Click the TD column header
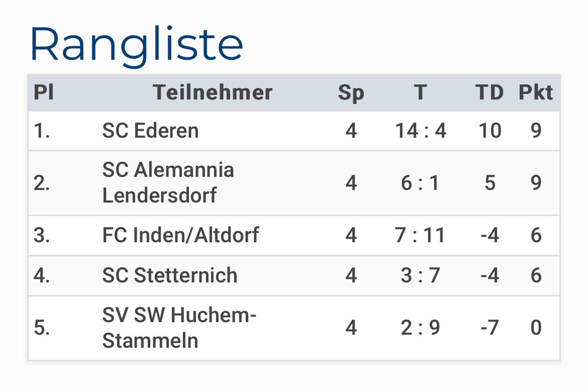 click(x=490, y=92)
